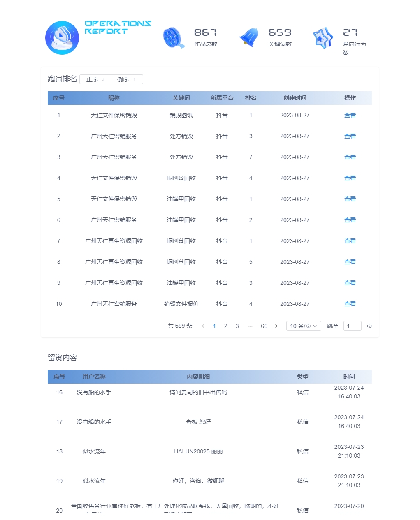The width and height of the screenshot is (420, 520).
Task: Click 内容明细 column header
Action: tap(198, 377)
